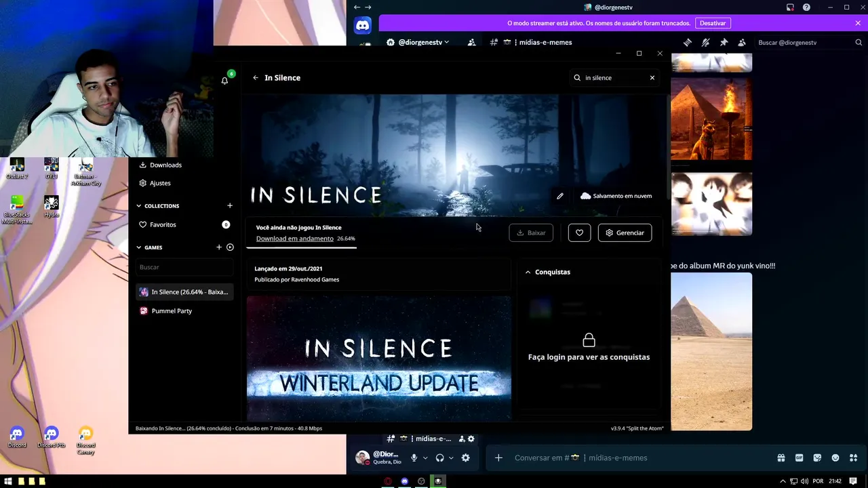This screenshot has height=488, width=868.
Task: Open In Silence Winterland Update image
Action: click(x=378, y=358)
